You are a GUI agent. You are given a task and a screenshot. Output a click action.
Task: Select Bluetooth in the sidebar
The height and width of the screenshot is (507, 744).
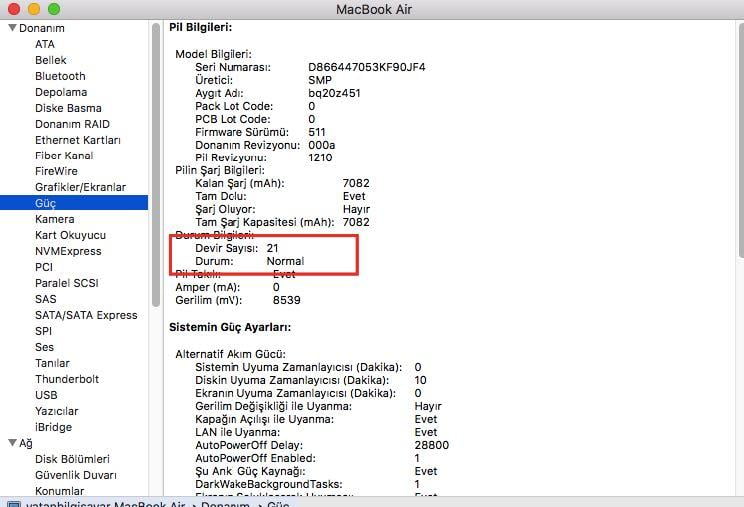point(60,76)
